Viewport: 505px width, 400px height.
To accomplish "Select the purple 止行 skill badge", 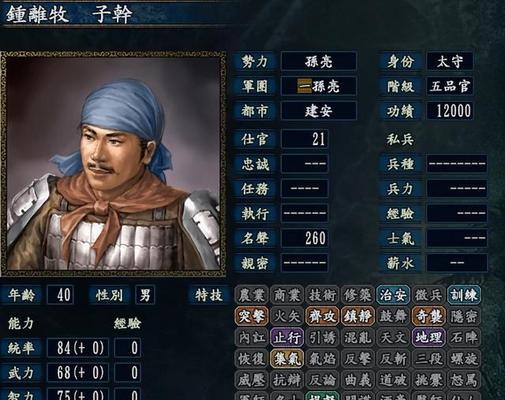I will (287, 337).
